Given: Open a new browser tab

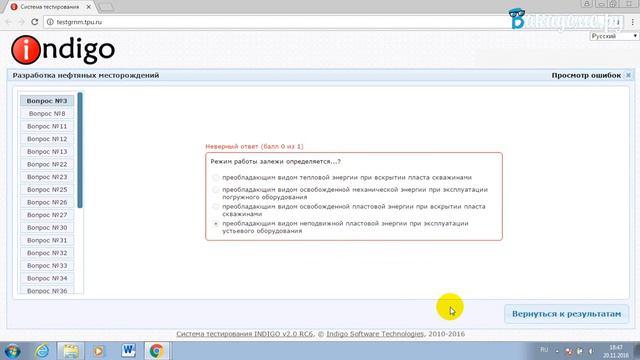Looking at the screenshot, I should point(106,7).
